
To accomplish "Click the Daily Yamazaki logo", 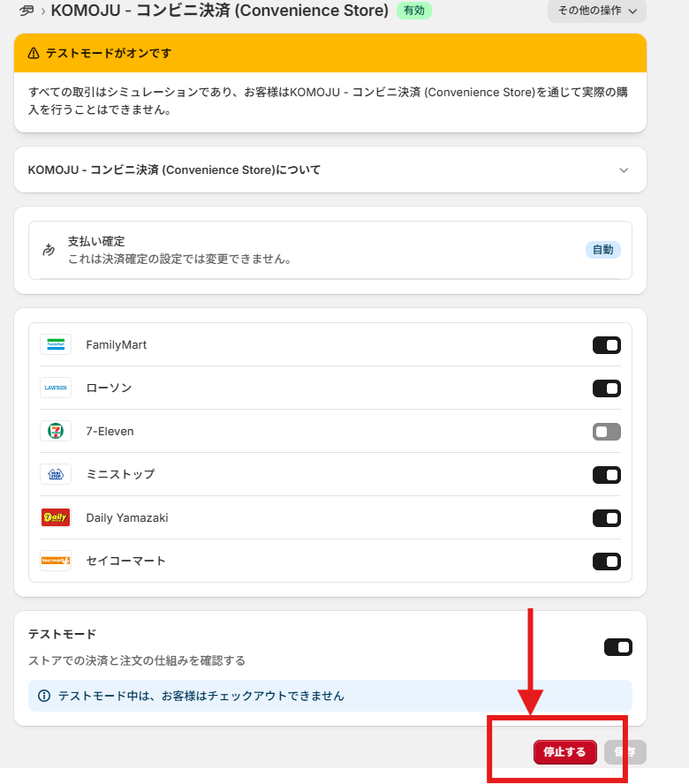I will coord(56,517).
